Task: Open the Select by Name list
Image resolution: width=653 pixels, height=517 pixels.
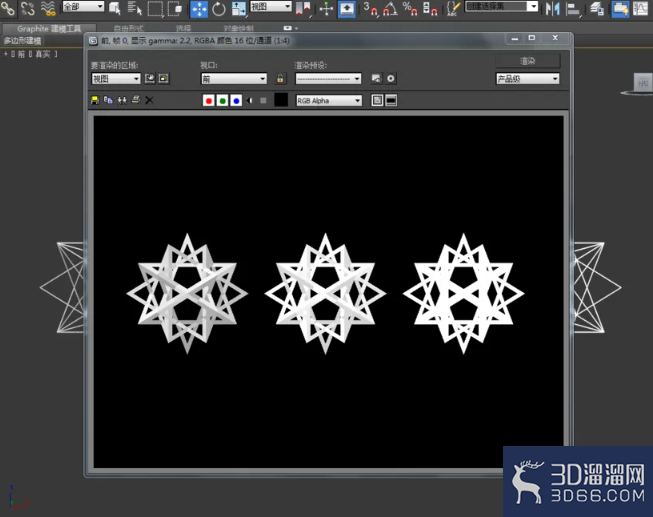Action: (x=134, y=8)
